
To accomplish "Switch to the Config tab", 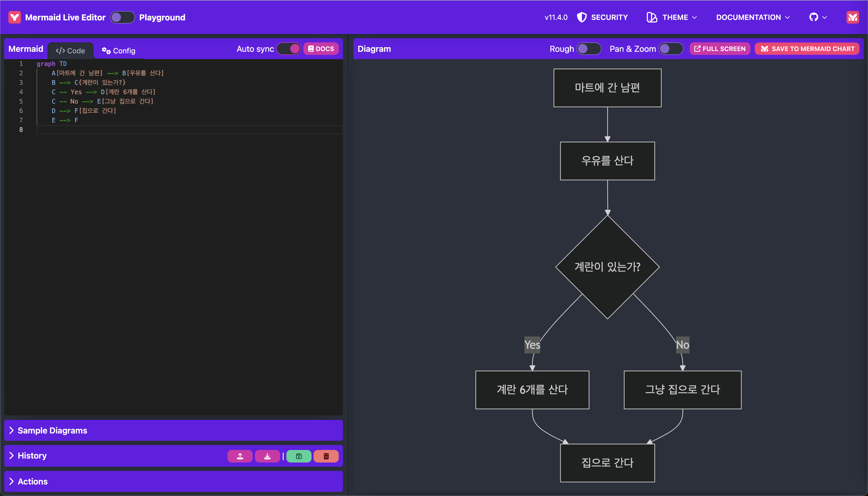I will click(119, 51).
